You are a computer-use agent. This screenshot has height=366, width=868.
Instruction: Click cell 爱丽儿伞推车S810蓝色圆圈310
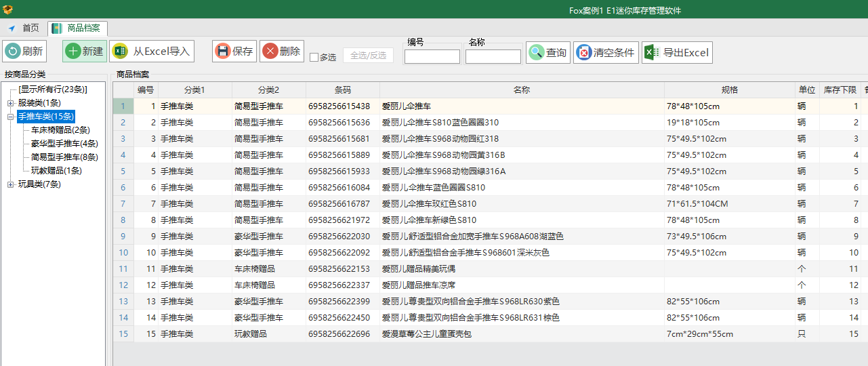(x=522, y=123)
